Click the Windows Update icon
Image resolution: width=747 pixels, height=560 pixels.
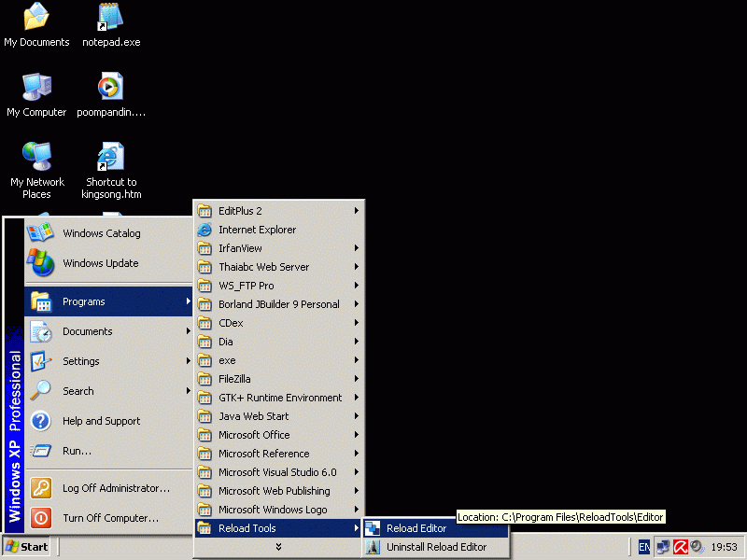point(41,263)
